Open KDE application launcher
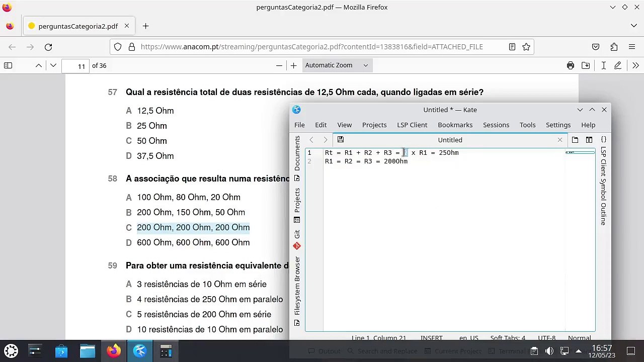The width and height of the screenshot is (644, 362). 11,351
